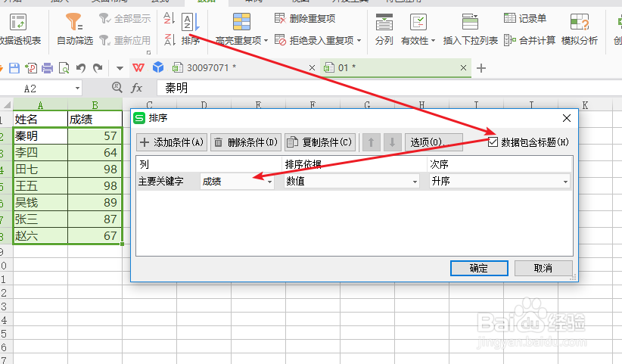Open primary key column dropdown showing 成绩
622x364 pixels.
237,182
